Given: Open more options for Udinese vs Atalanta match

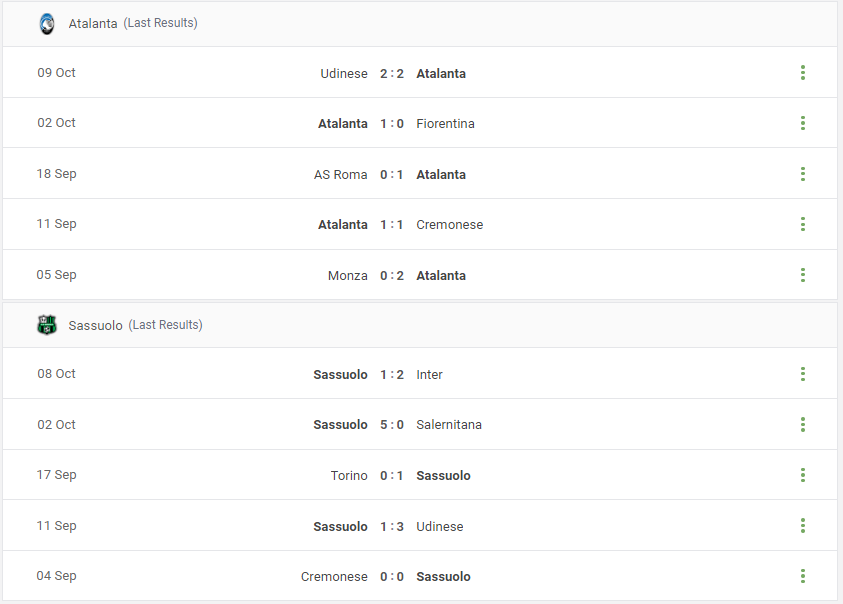Looking at the screenshot, I should pos(803,73).
